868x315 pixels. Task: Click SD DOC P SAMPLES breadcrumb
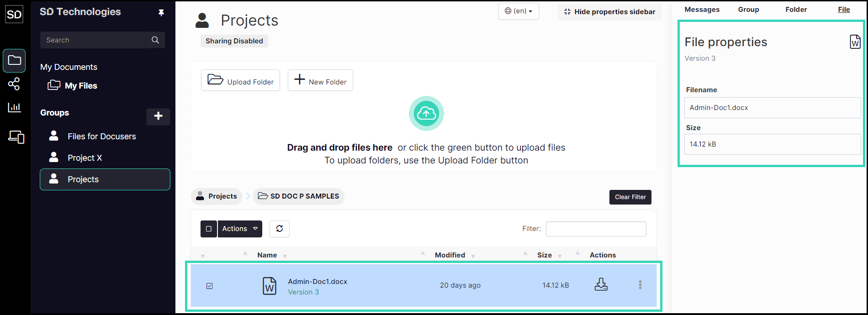pos(299,196)
